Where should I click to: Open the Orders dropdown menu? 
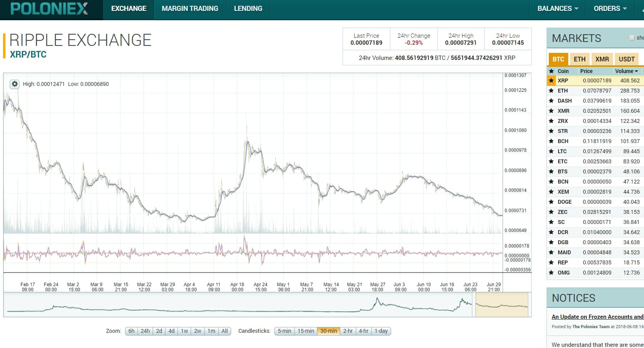click(610, 9)
